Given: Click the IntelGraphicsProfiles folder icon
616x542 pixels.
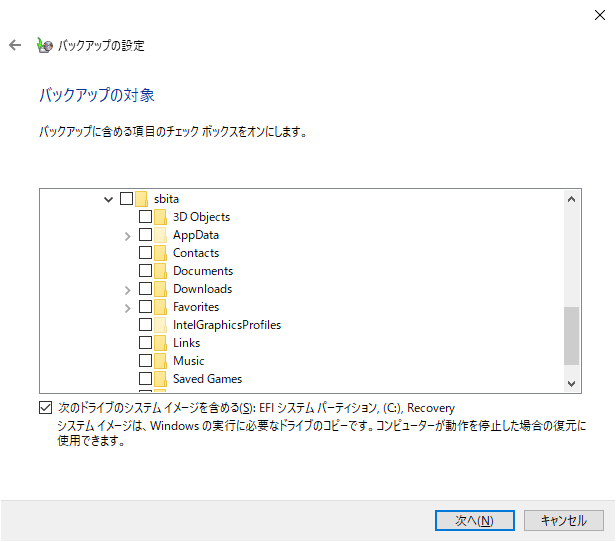Looking at the screenshot, I should click(160, 325).
